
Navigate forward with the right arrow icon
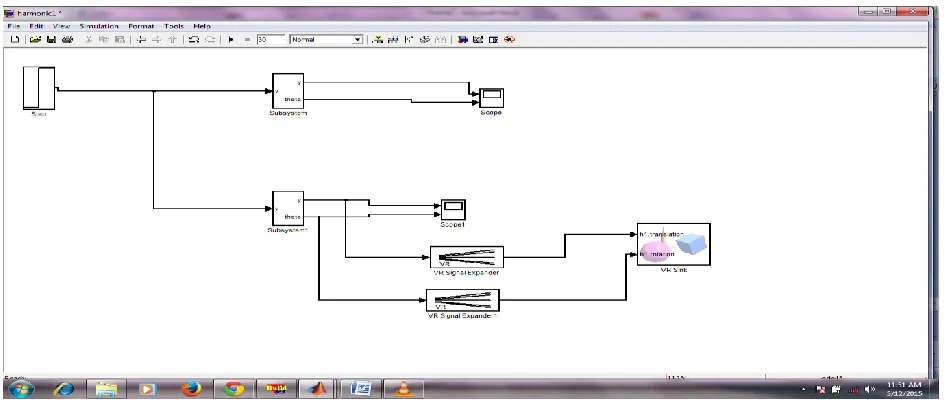pyautogui.click(x=157, y=40)
